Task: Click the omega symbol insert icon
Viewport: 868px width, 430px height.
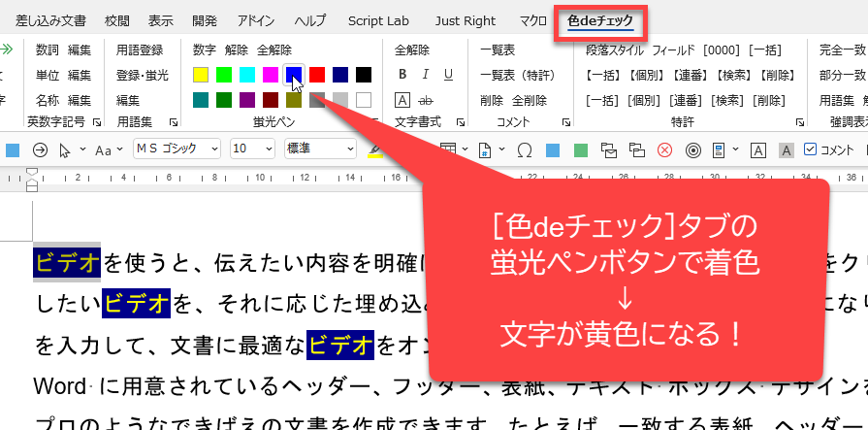Action: click(x=525, y=149)
